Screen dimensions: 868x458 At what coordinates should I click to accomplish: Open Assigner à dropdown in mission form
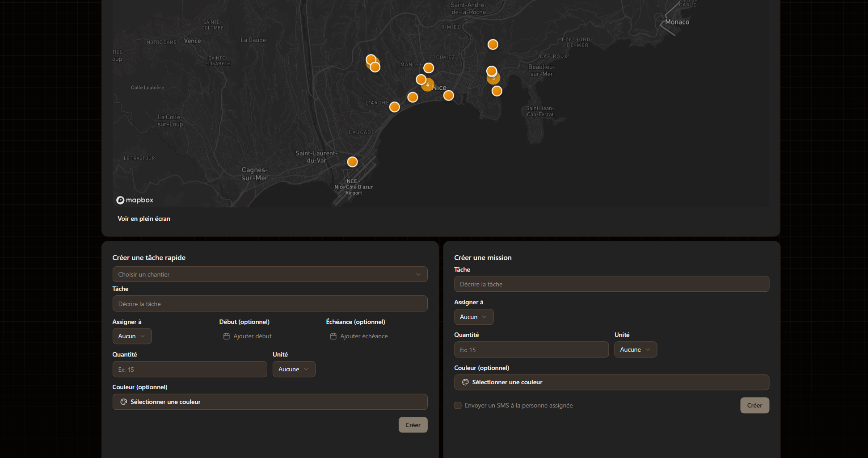point(474,317)
